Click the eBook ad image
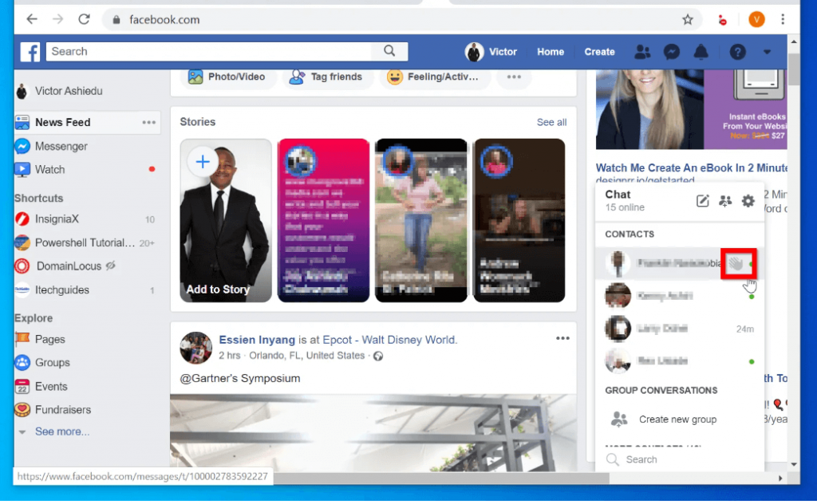The height and width of the screenshot is (504, 817). click(692, 109)
